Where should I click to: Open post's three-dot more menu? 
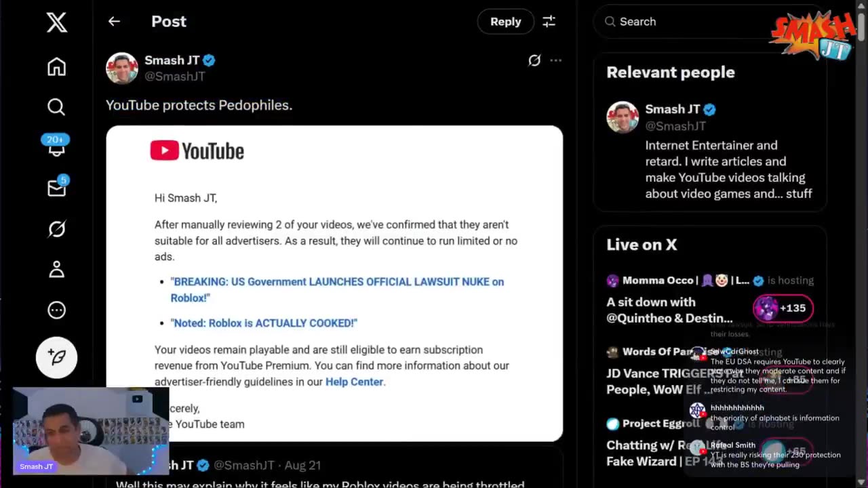[556, 60]
